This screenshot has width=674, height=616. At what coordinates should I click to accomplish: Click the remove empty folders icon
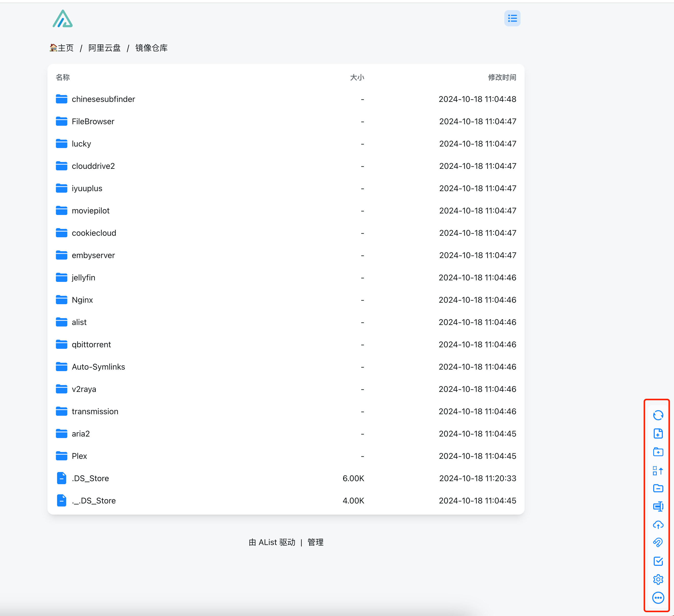[x=658, y=488]
